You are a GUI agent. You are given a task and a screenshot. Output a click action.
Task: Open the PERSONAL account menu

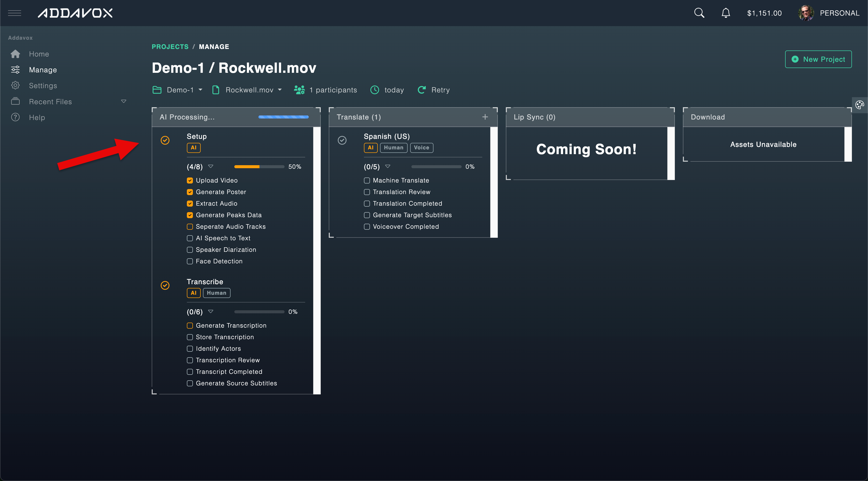pyautogui.click(x=839, y=13)
